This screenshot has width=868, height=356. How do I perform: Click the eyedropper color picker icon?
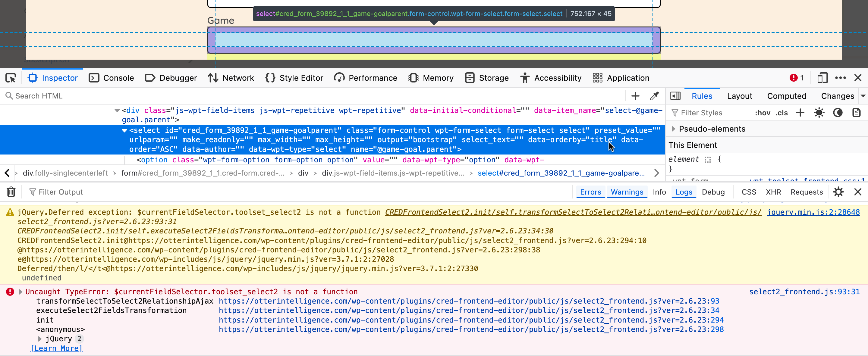coord(654,96)
